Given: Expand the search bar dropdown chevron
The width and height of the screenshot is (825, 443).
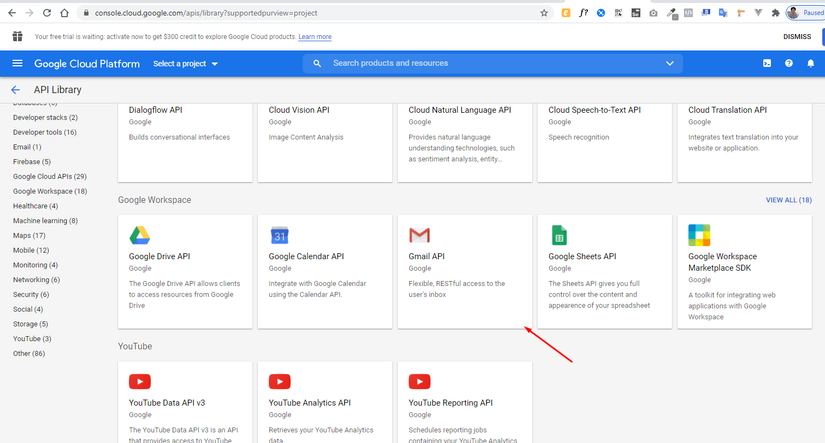Looking at the screenshot, I should pos(669,64).
